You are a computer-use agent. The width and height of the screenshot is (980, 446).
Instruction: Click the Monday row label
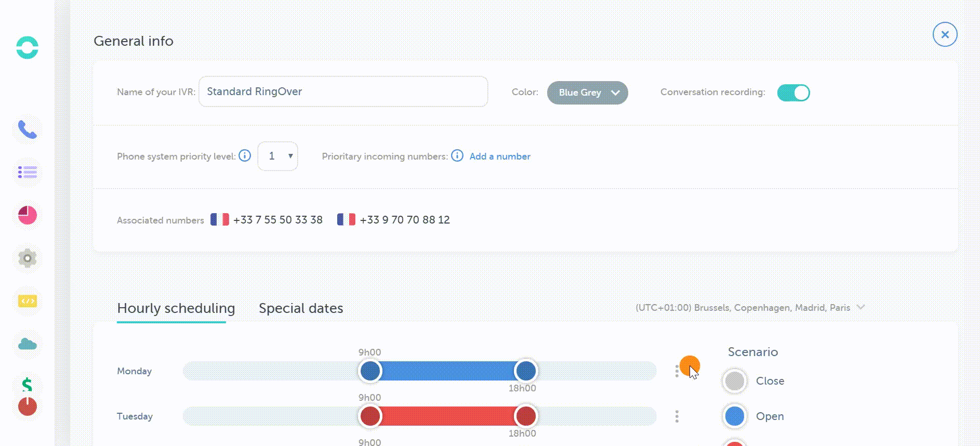tap(134, 371)
